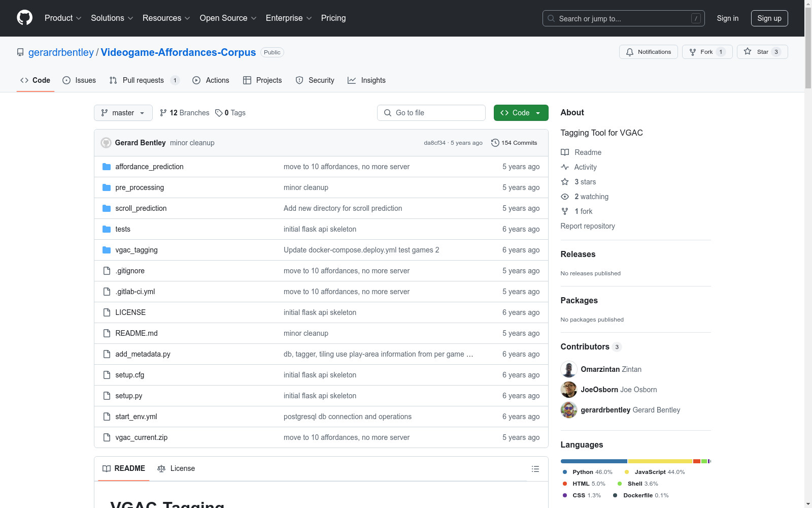This screenshot has height=508, width=812.
Task: Open the gerardrbentley owner link
Action: tap(61, 52)
